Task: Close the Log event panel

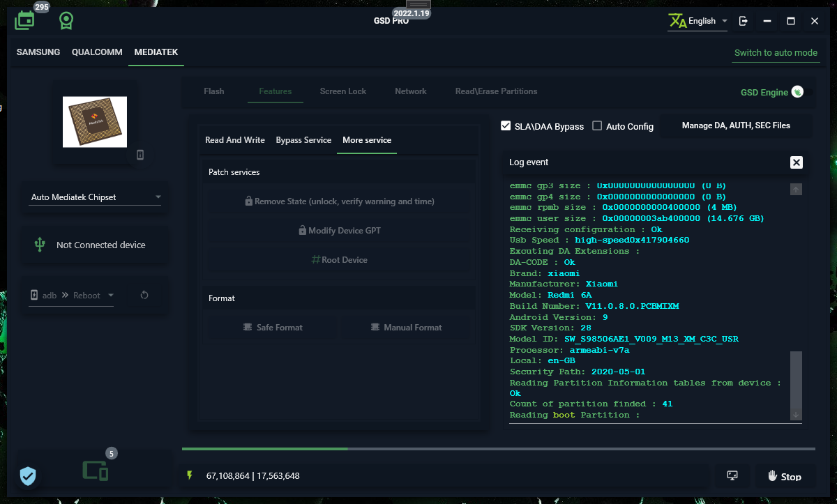Action: pos(797,162)
